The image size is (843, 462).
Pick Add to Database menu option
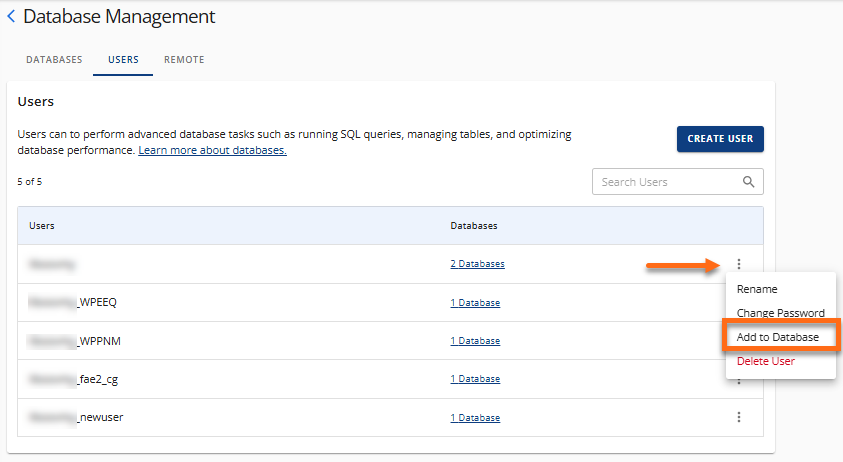coord(778,337)
